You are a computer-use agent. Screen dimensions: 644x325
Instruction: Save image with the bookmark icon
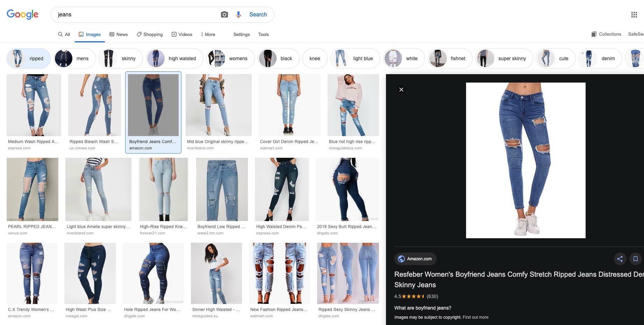pos(635,259)
